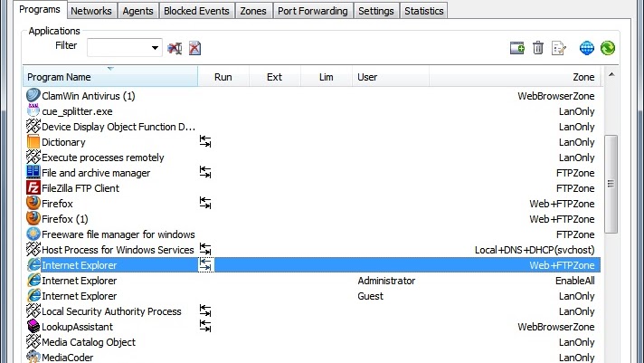Screen dimensions: 644x363
Task: Click the Device Display Object icon
Action: pyautogui.click(x=33, y=126)
